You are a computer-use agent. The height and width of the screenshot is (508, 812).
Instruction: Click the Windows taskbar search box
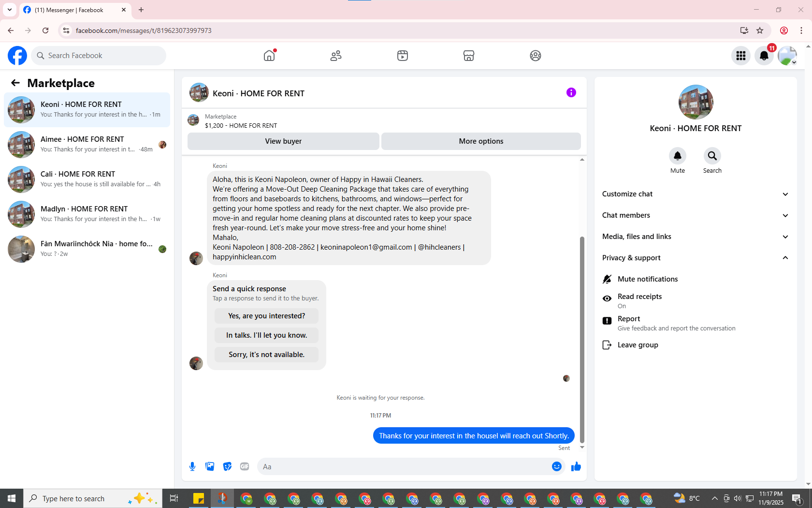pyautogui.click(x=93, y=498)
